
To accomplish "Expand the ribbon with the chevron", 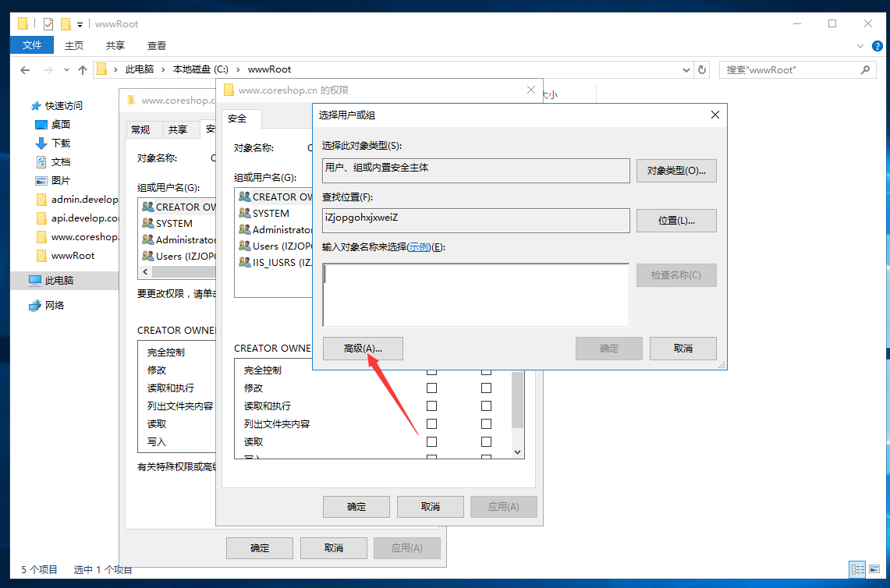I will pyautogui.click(x=860, y=45).
